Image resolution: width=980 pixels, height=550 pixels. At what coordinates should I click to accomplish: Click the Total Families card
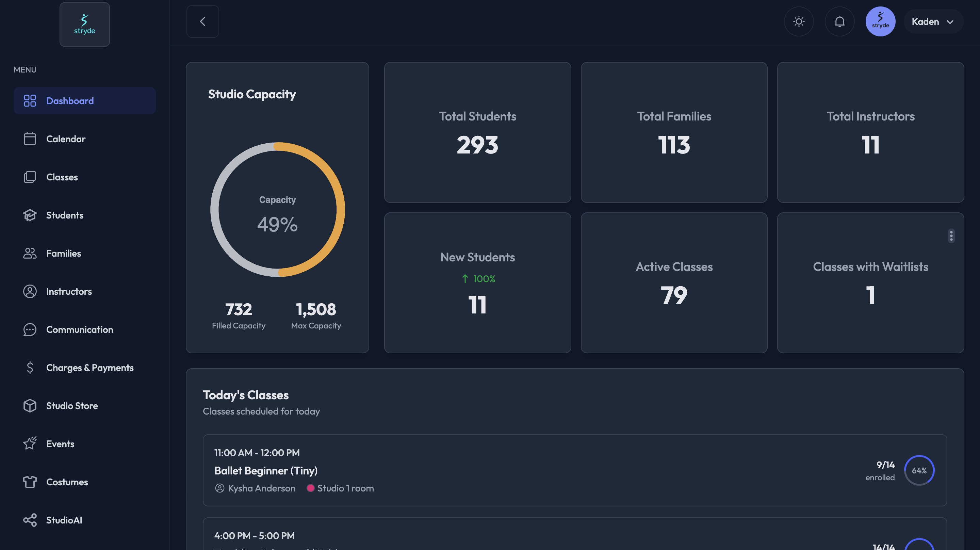click(x=674, y=132)
